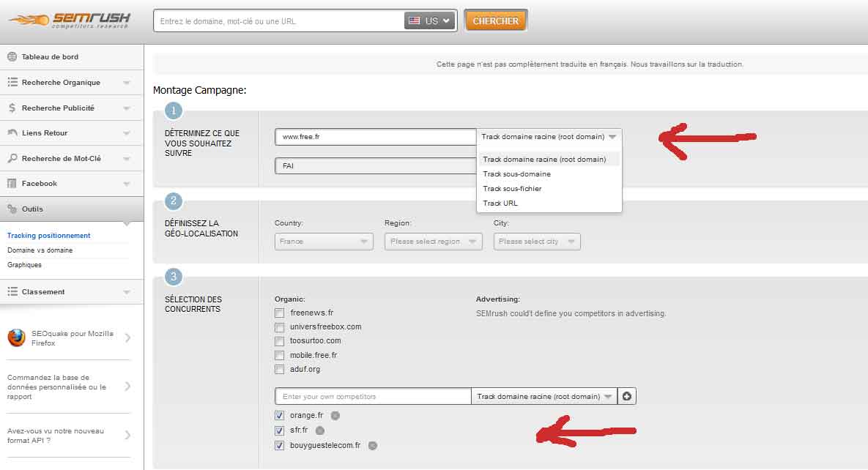Open the competitor tracking type dropdown

pos(544,396)
